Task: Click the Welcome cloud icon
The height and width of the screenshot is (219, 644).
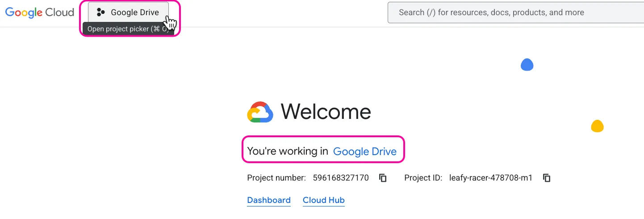Action: click(260, 112)
